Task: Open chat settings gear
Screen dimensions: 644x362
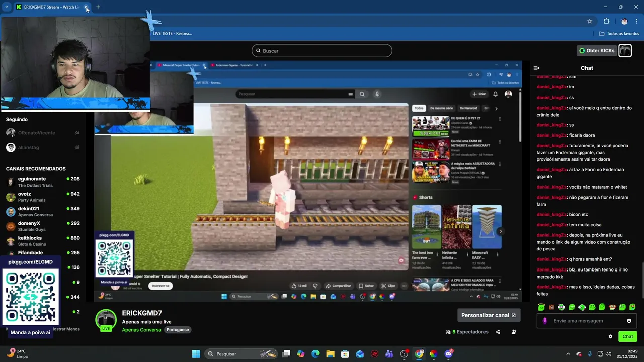Action: click(610, 337)
